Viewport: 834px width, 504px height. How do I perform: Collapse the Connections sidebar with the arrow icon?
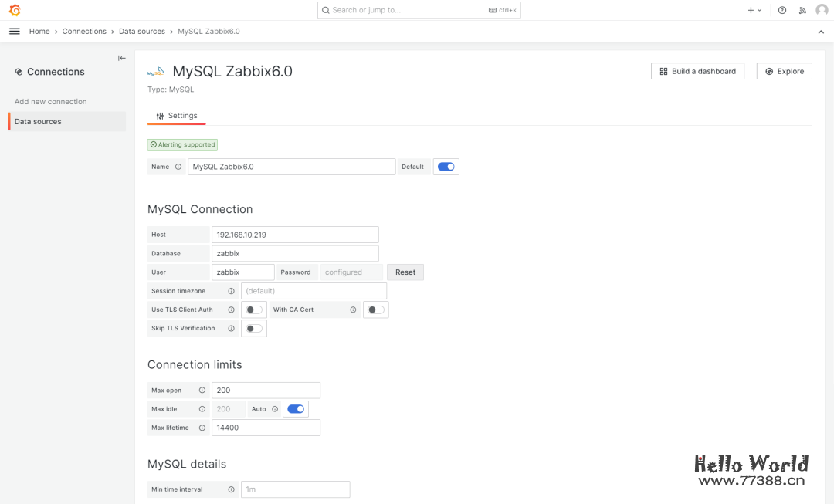click(x=121, y=57)
